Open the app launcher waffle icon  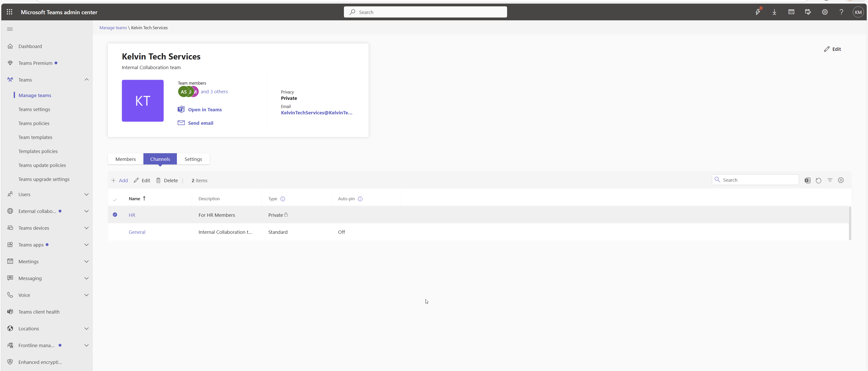[x=9, y=12]
